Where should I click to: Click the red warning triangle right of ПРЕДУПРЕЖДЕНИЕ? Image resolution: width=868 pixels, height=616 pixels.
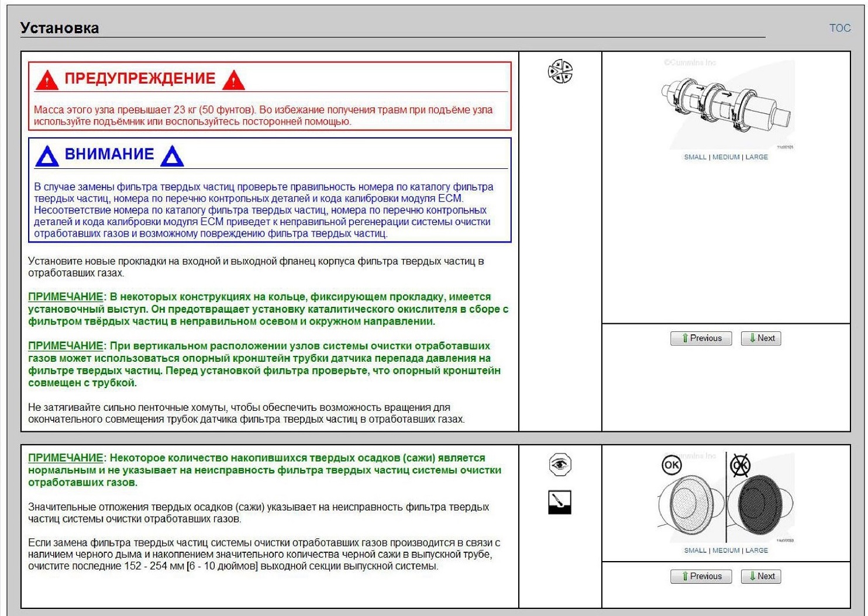tap(233, 80)
